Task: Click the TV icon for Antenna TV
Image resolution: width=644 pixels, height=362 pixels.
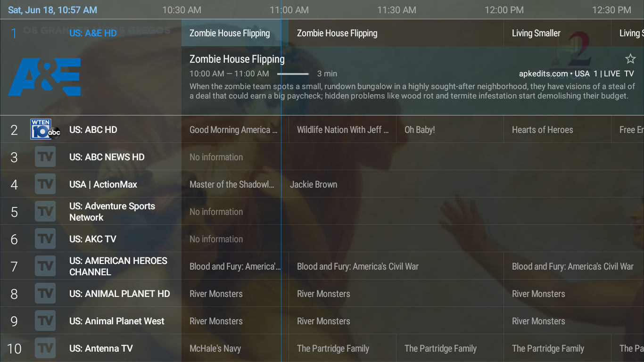Action: point(45,348)
